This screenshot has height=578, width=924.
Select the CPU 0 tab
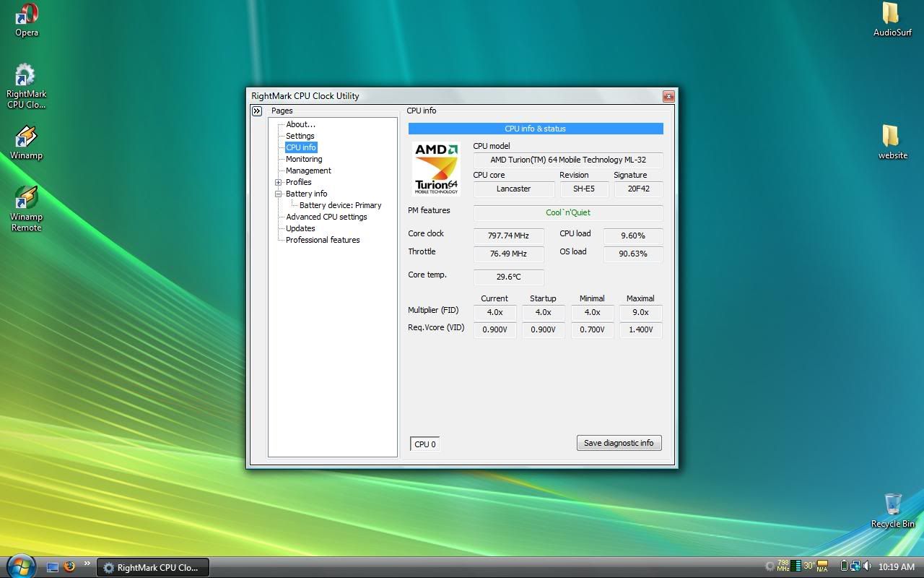click(424, 444)
